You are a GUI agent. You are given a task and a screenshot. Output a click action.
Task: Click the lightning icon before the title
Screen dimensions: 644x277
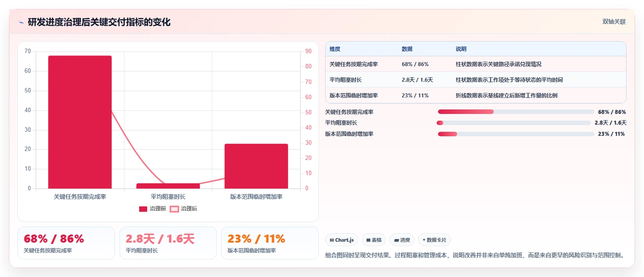click(x=21, y=22)
